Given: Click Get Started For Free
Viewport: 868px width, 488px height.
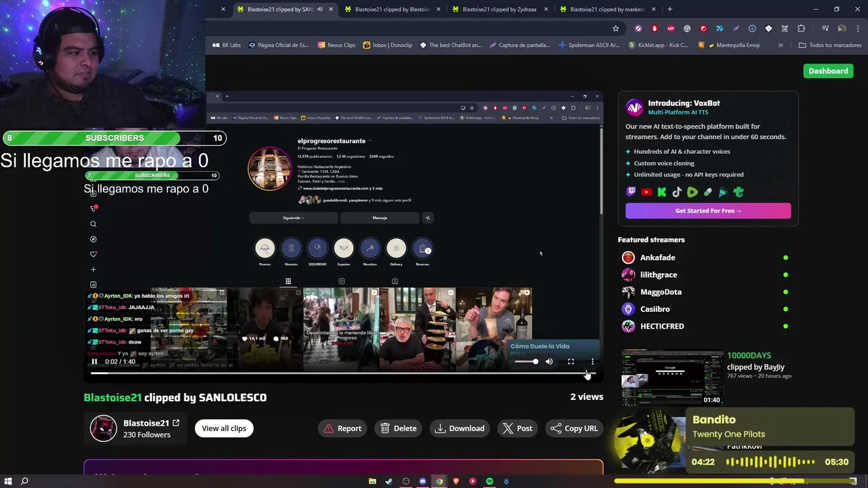Looking at the screenshot, I should tap(708, 211).
